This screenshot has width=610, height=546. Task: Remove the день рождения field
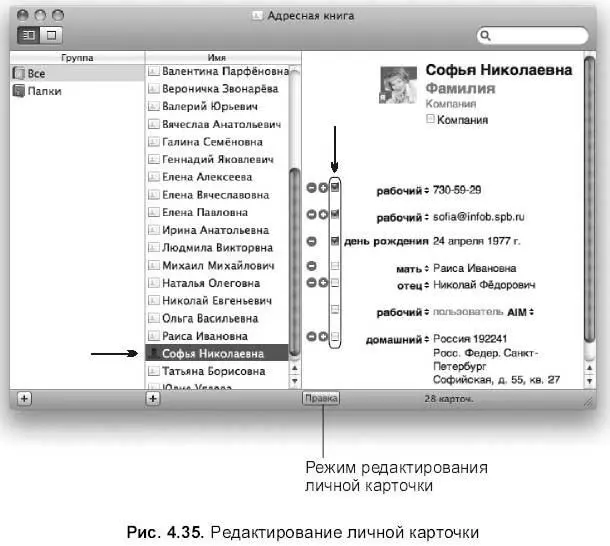[x=311, y=241]
